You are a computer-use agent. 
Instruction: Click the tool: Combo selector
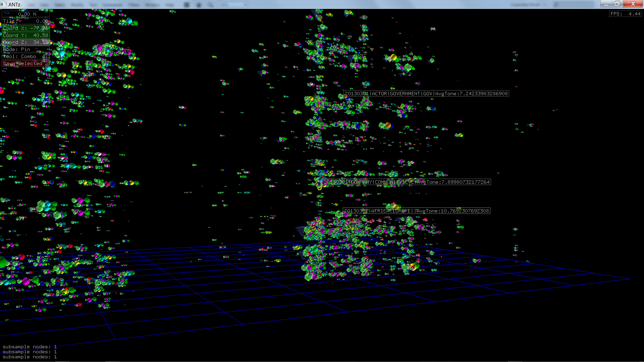pyautogui.click(x=19, y=56)
